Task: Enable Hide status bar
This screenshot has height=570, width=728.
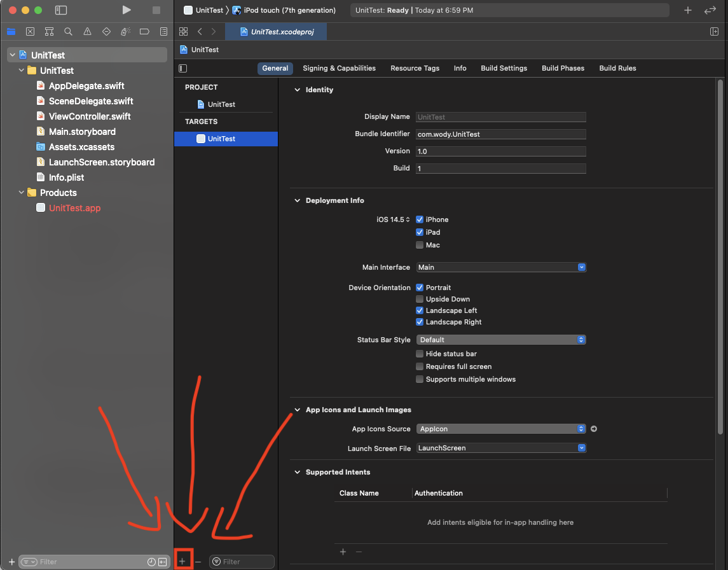Action: coord(420,354)
